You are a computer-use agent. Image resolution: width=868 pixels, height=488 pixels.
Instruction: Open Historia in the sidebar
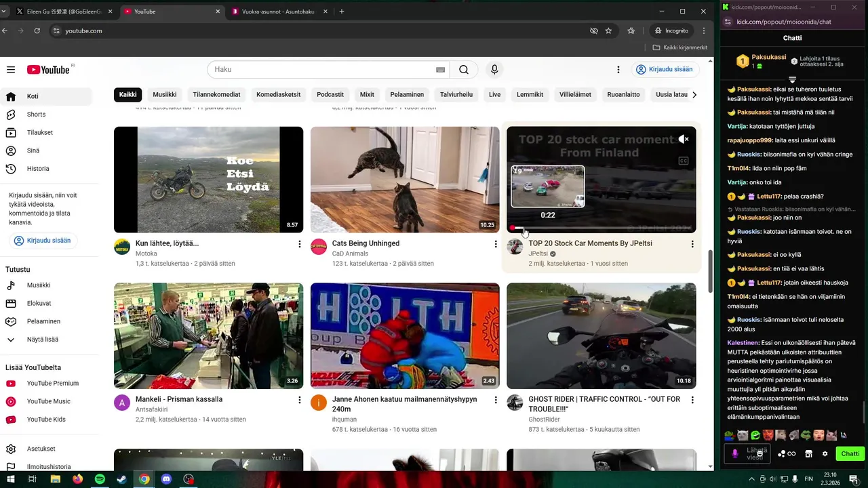click(46, 169)
